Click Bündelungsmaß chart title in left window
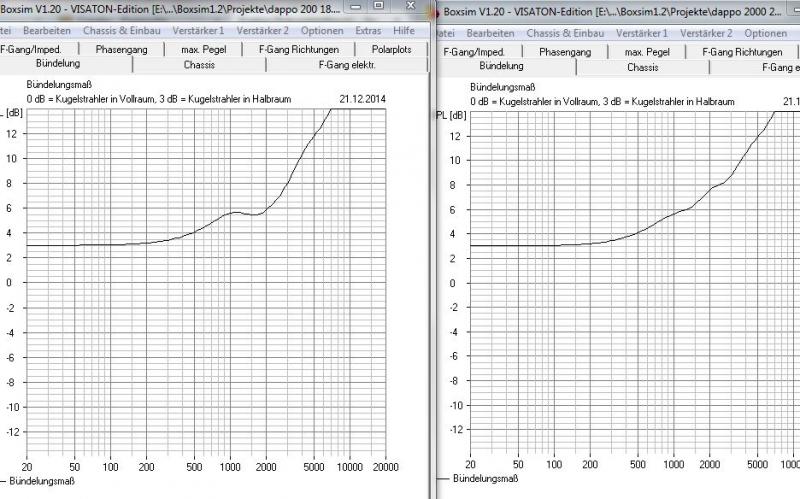Image resolution: width=800 pixels, height=499 pixels. (59, 85)
